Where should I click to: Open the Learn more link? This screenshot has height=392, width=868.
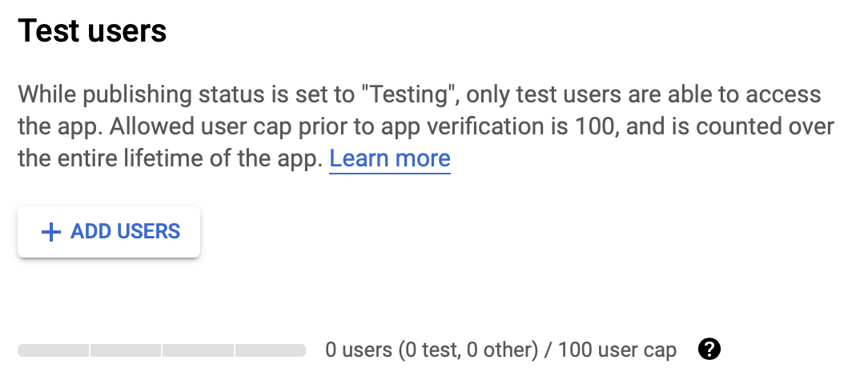coord(390,159)
